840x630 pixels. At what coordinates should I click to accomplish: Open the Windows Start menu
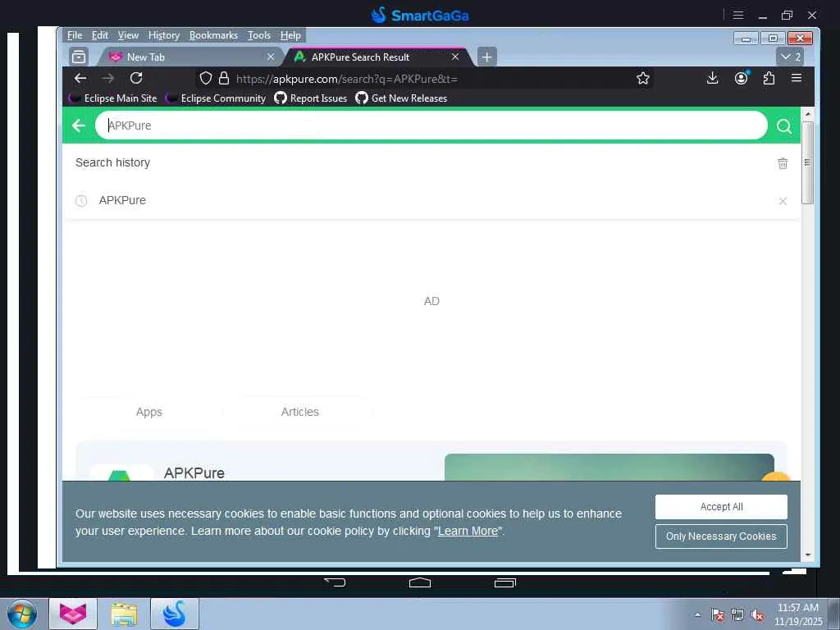click(22, 614)
